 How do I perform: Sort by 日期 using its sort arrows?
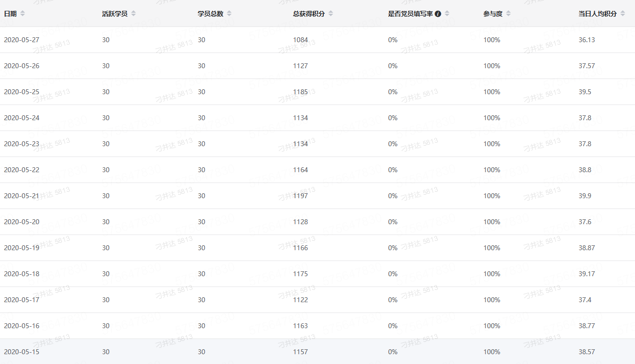click(23, 14)
